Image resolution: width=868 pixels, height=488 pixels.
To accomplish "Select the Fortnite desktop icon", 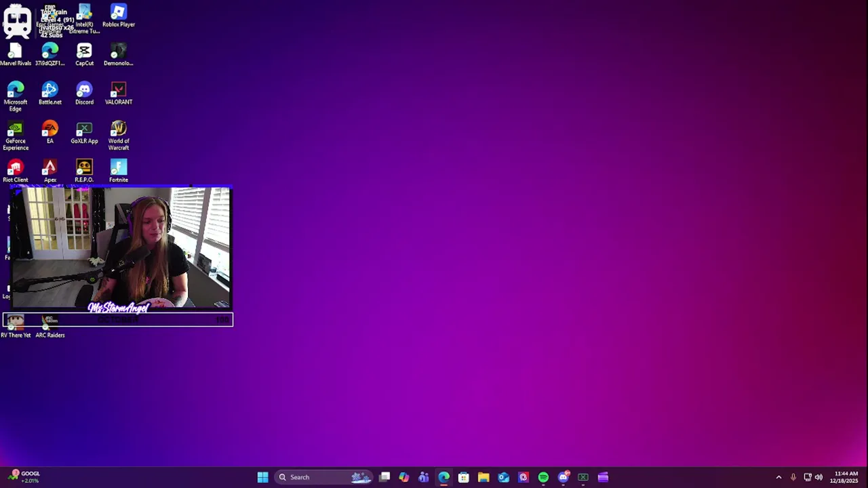I will click(x=119, y=171).
